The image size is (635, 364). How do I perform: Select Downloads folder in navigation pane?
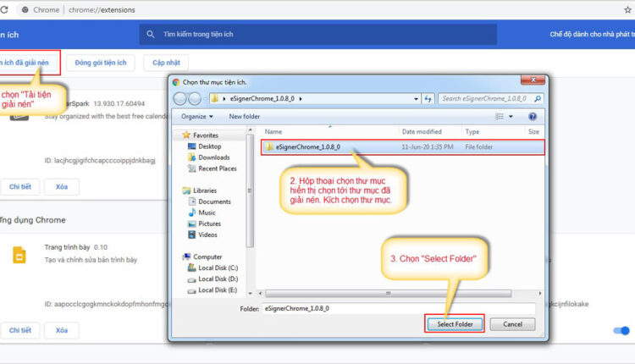click(x=213, y=157)
